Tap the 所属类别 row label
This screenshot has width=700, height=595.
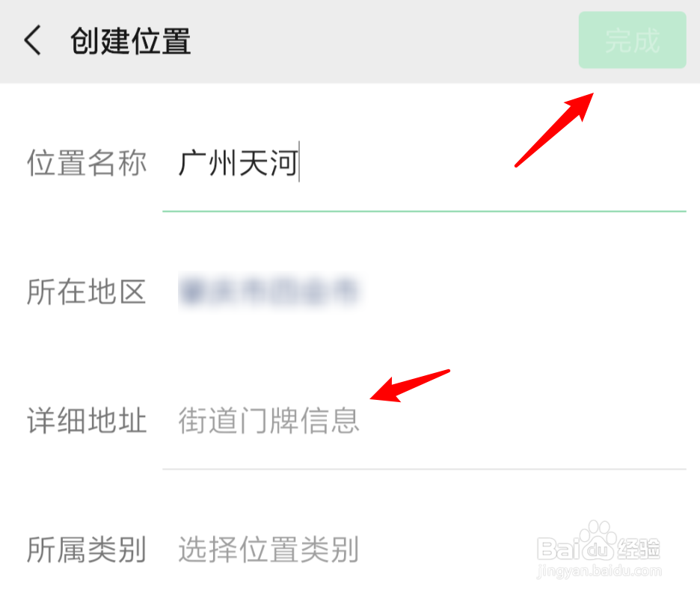pos(87,549)
